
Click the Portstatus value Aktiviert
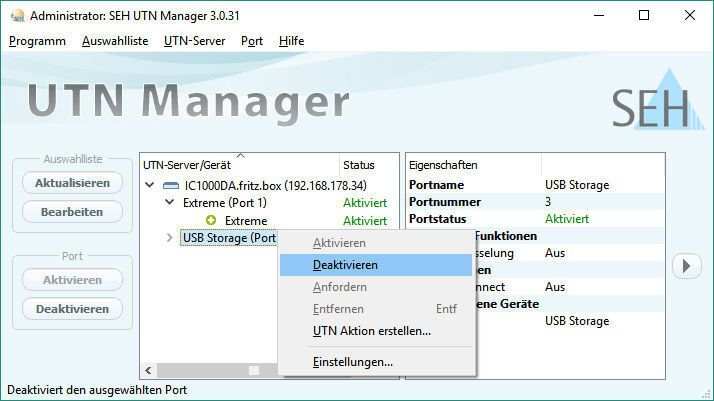click(567, 219)
